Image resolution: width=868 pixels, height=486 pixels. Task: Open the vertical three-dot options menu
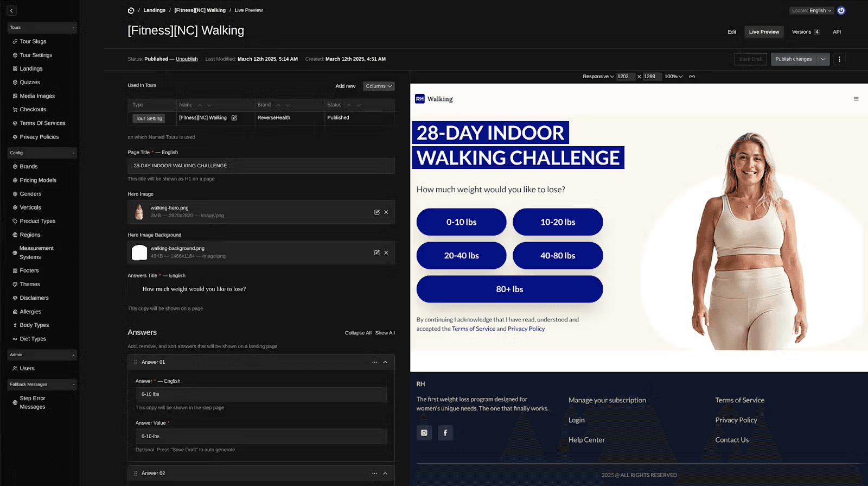[x=839, y=59]
